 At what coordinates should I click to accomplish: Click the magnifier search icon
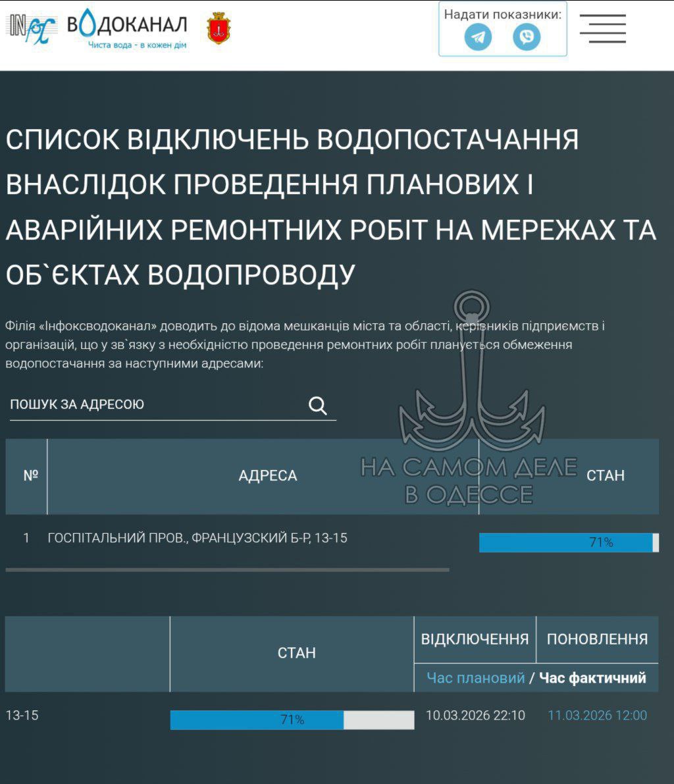[318, 405]
